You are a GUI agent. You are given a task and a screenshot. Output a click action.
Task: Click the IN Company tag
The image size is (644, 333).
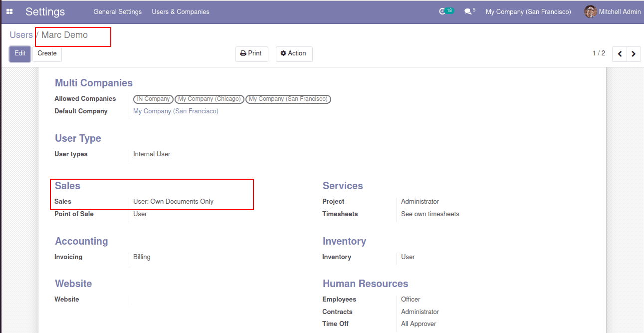(x=154, y=99)
